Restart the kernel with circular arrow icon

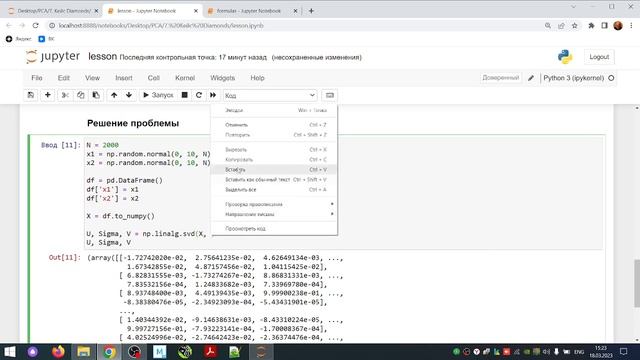(199, 95)
